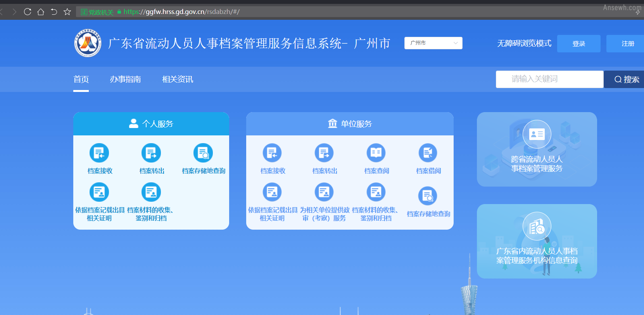This screenshot has height=315, width=644.
Task: Open personal 档案接收 service icon
Action: [99, 153]
